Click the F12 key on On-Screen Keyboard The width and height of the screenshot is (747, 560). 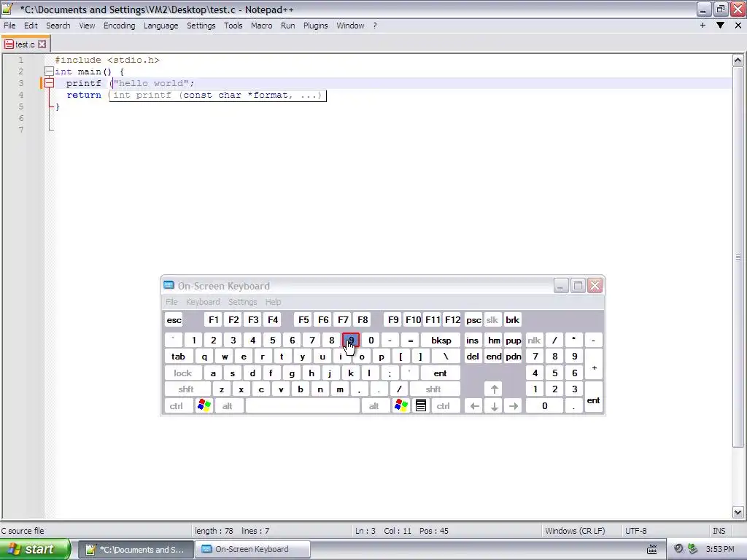(452, 320)
